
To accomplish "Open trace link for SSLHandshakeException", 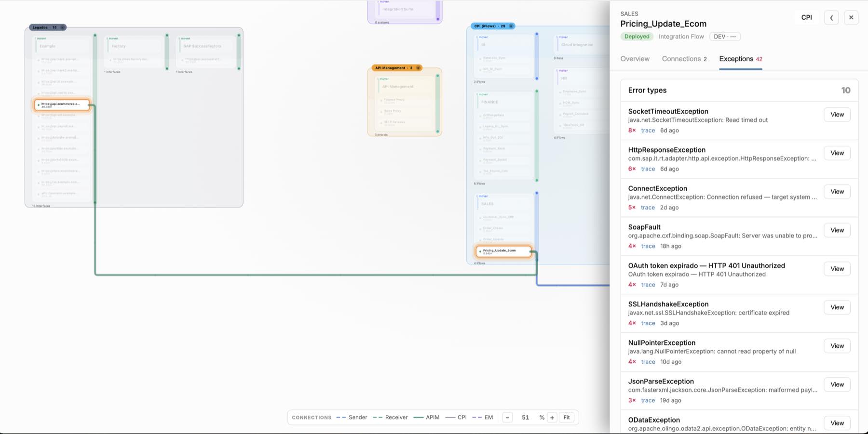I will [648, 323].
